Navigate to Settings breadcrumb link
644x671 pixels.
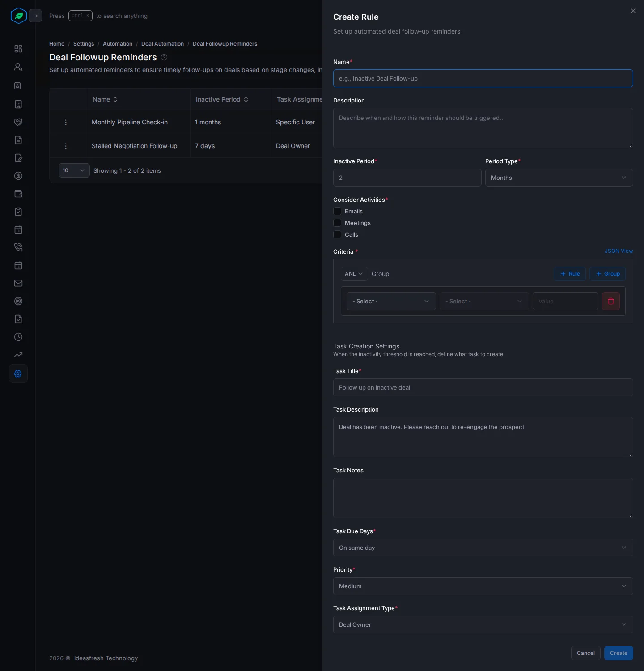(84, 44)
